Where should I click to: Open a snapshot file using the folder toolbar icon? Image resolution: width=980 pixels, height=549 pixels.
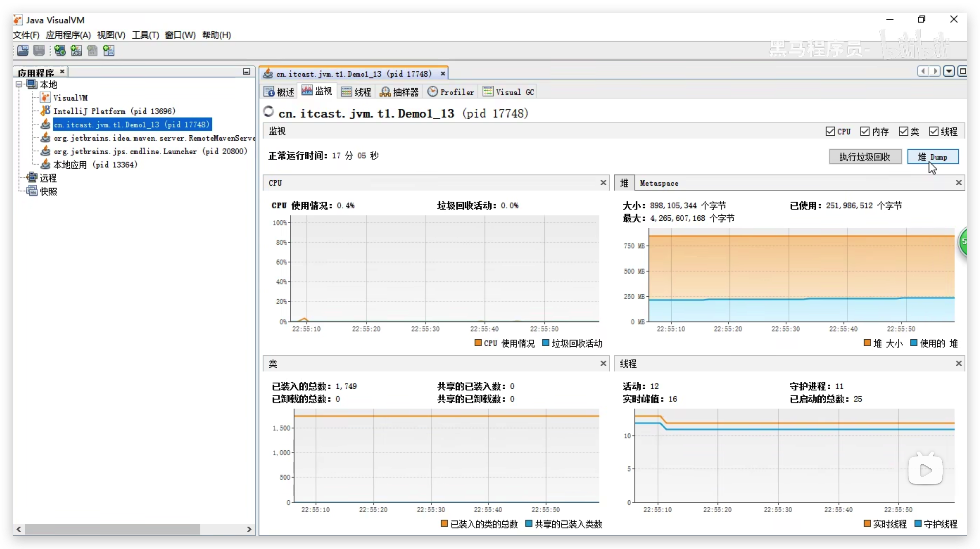pyautogui.click(x=23, y=51)
